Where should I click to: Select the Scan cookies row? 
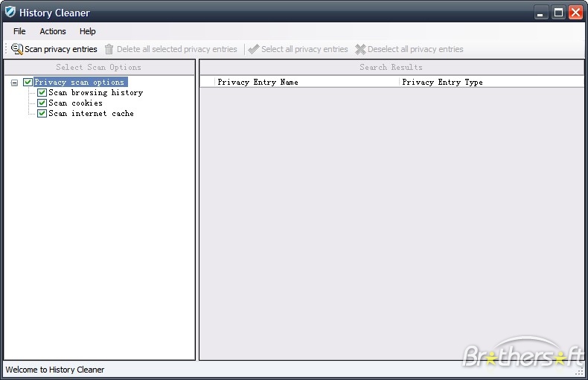tap(75, 103)
